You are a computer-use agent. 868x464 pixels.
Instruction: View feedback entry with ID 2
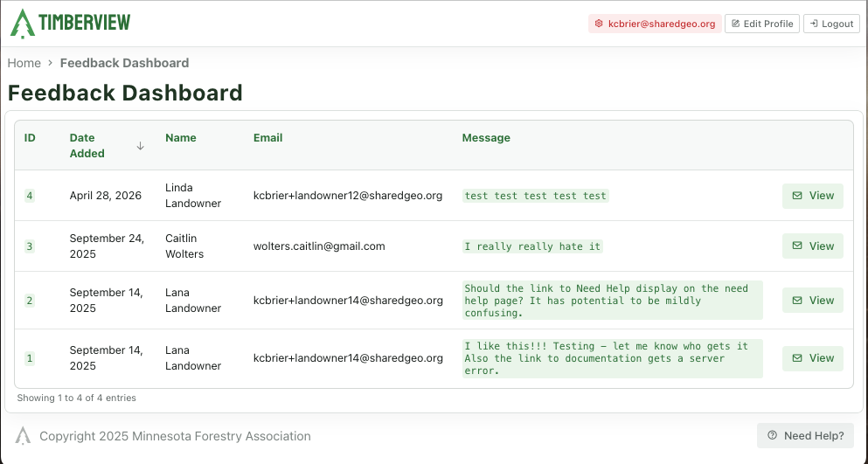[x=813, y=300]
